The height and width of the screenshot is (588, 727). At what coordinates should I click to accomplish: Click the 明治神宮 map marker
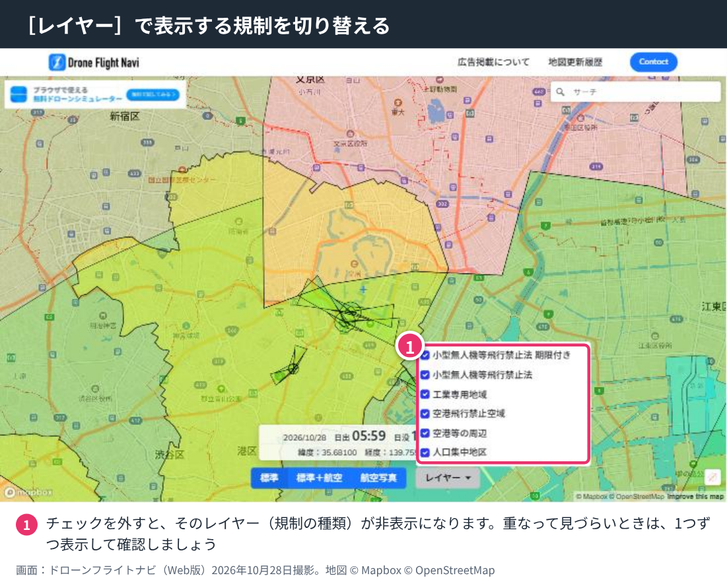103,316
